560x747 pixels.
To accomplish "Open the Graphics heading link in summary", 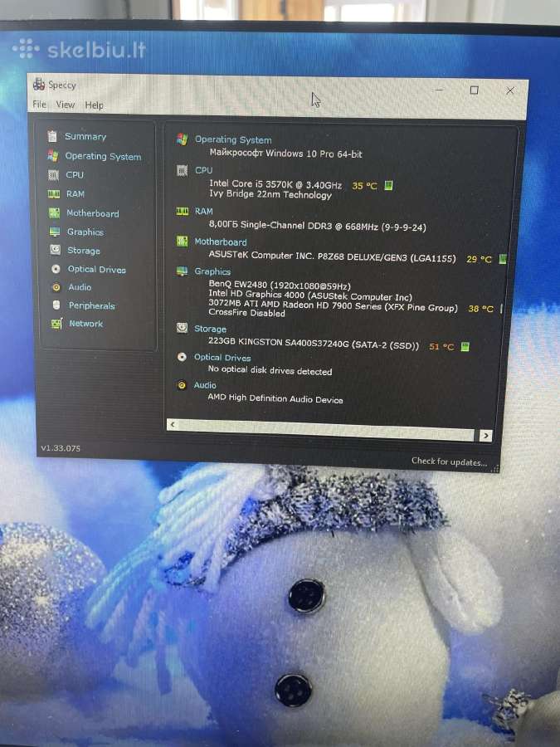I will [x=212, y=271].
